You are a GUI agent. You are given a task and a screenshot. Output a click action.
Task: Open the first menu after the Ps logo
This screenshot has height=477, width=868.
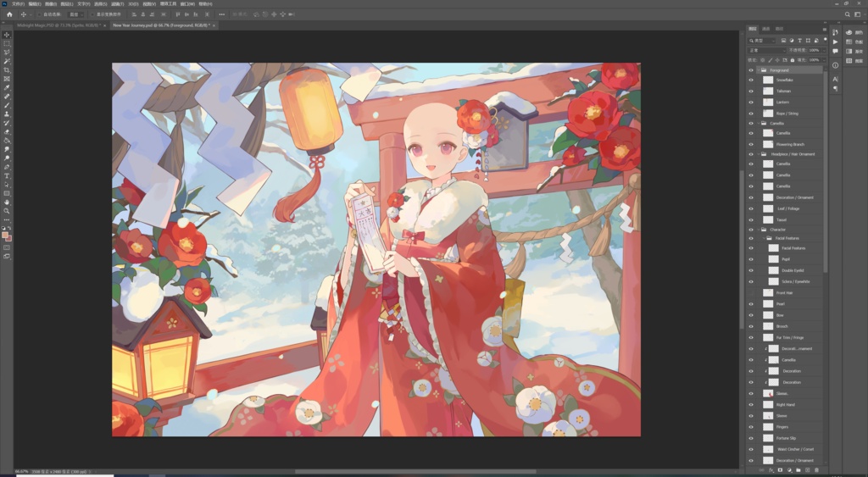coord(19,4)
